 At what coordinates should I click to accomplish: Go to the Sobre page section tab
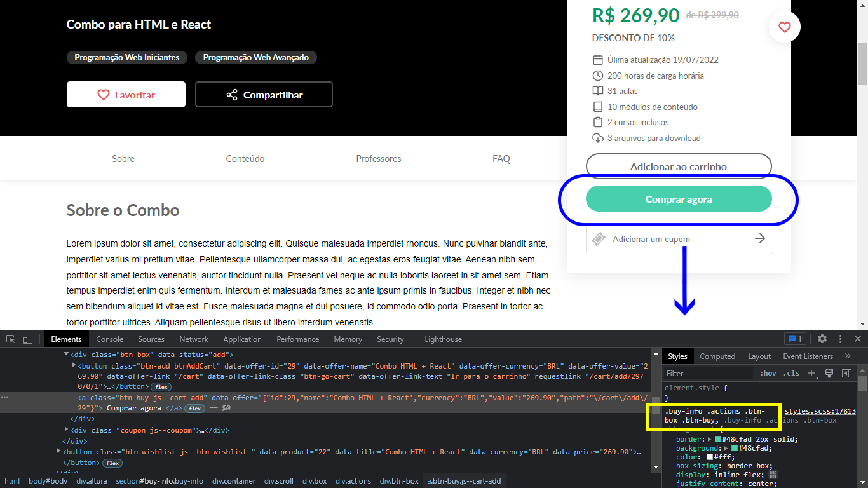tap(123, 159)
